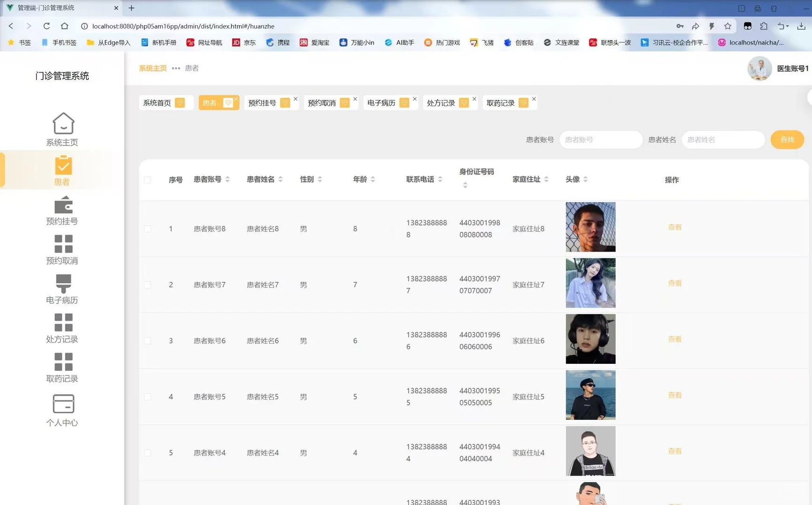The height and width of the screenshot is (505, 812).
Task: Select the 患者 clipboard icon in sidebar
Action: click(x=62, y=165)
